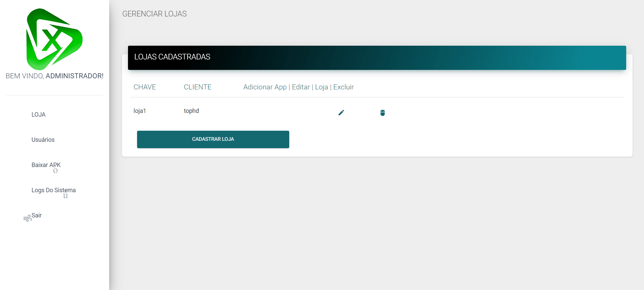The width and height of the screenshot is (644, 290).
Task: Click the CHAVE column header
Action: [144, 87]
